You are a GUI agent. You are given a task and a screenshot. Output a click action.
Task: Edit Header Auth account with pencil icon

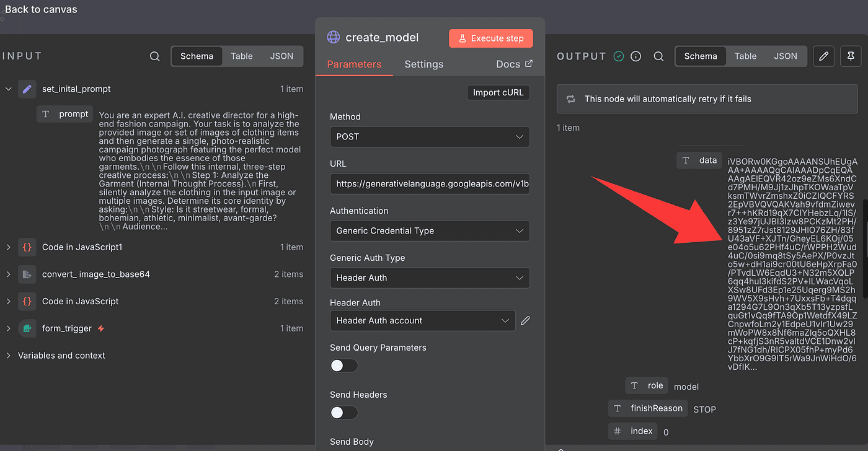pos(525,320)
